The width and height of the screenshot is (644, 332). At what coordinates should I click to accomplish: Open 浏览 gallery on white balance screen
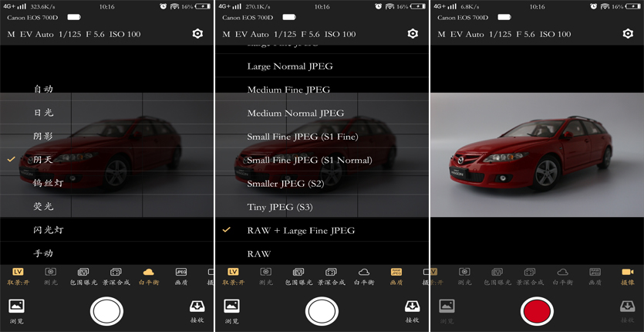(16, 311)
